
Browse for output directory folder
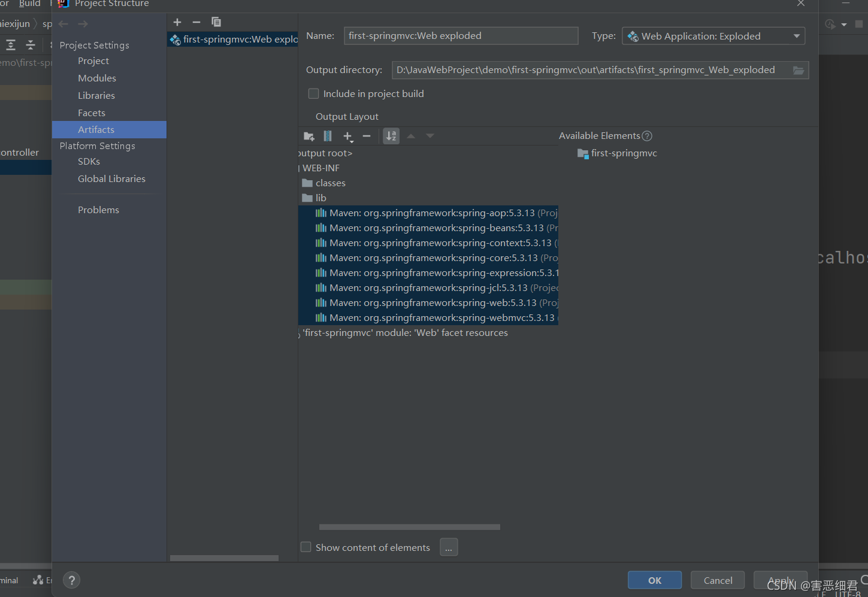pyautogui.click(x=799, y=70)
